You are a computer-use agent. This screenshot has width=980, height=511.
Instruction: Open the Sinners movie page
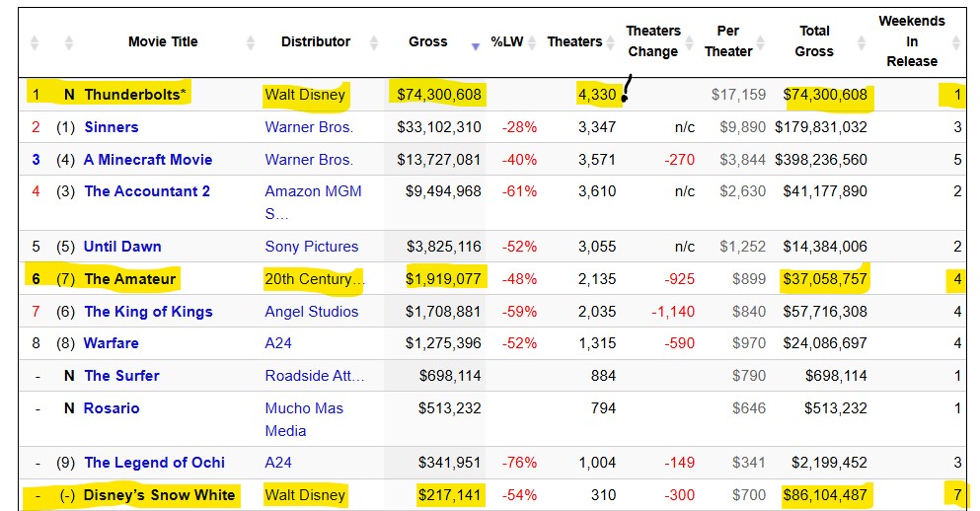point(112,127)
